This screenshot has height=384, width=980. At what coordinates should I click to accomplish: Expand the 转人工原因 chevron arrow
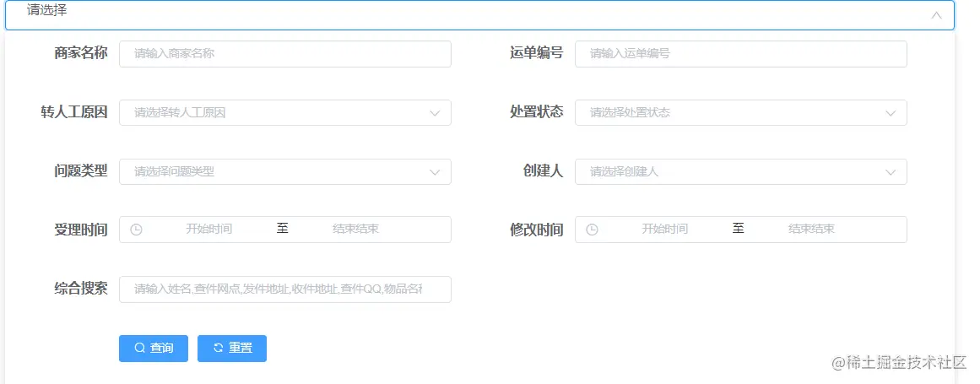pyautogui.click(x=435, y=113)
